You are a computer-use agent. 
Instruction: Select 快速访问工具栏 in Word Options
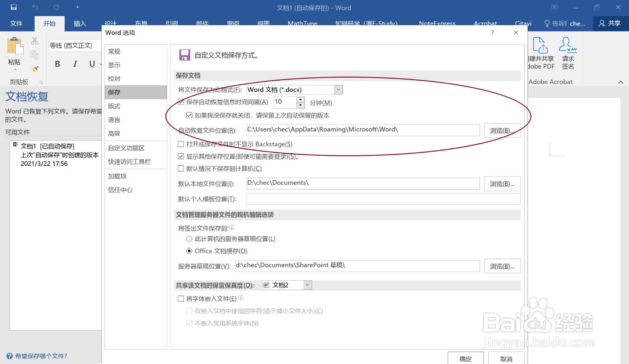[136, 162]
